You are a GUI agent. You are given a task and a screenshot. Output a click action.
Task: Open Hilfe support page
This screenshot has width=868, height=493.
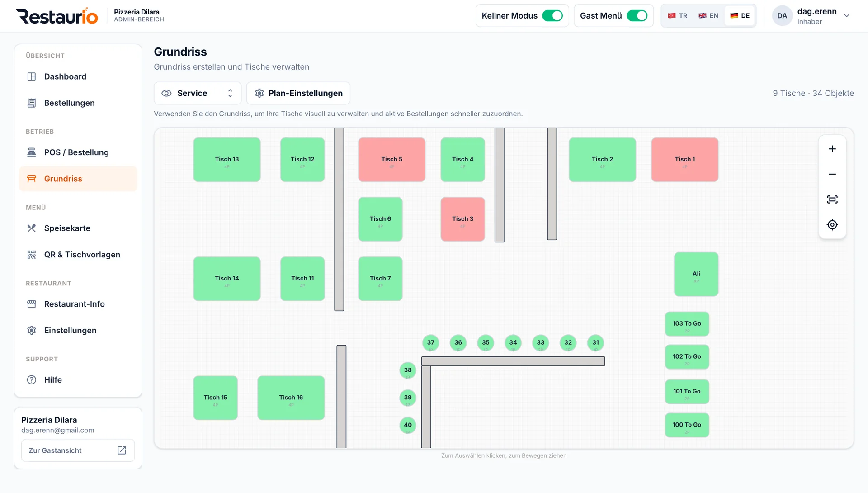[x=78, y=380]
